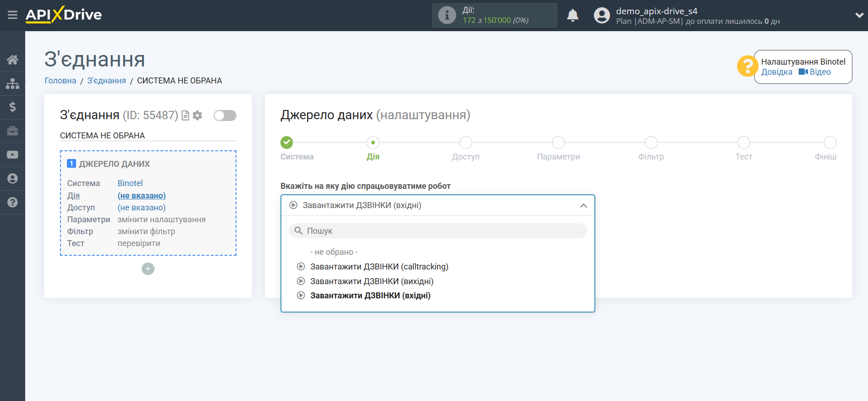Click the selected action 'Завантажити ДЗВІНКИ (вхідні)' dropdown field

point(438,205)
